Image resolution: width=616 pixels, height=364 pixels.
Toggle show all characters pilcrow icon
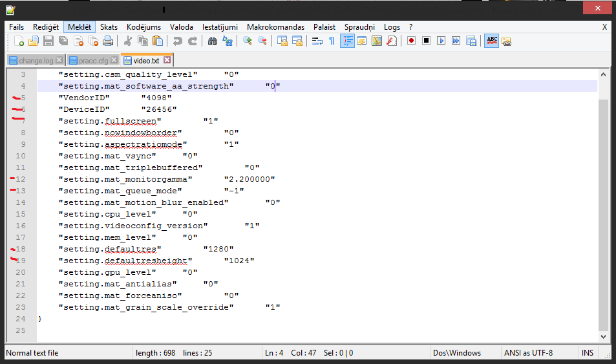pos(332,41)
